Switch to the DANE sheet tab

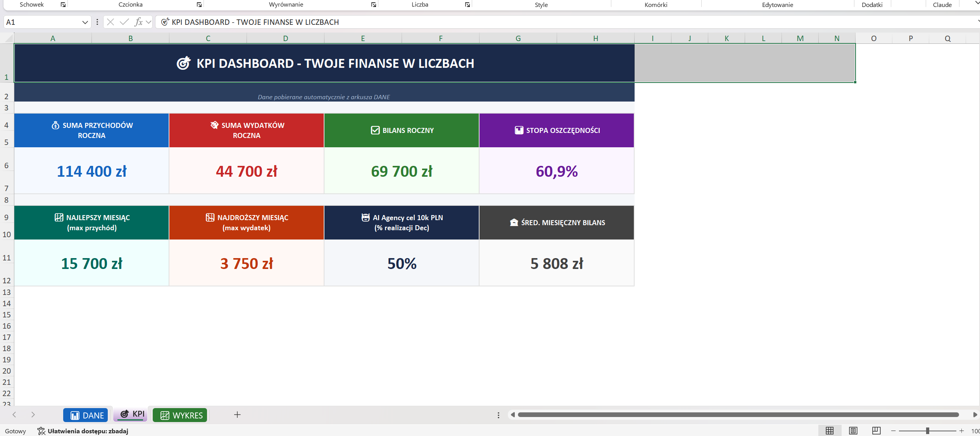coord(86,415)
